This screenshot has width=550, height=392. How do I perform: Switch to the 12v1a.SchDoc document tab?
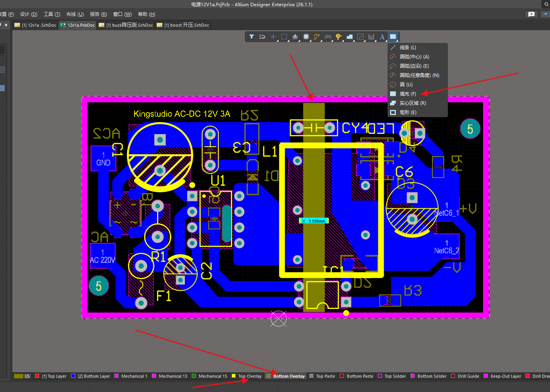(x=36, y=25)
